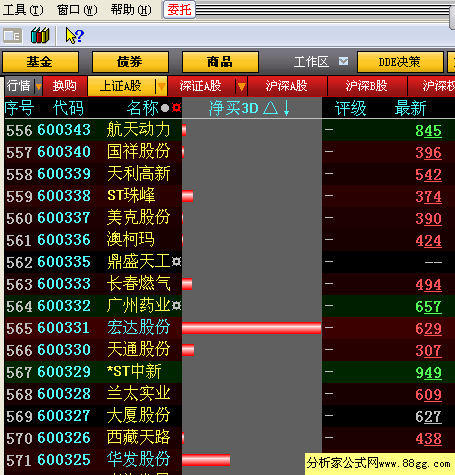The width and height of the screenshot is (455, 475).
Task: Click latest price 396
Action: pyautogui.click(x=428, y=153)
